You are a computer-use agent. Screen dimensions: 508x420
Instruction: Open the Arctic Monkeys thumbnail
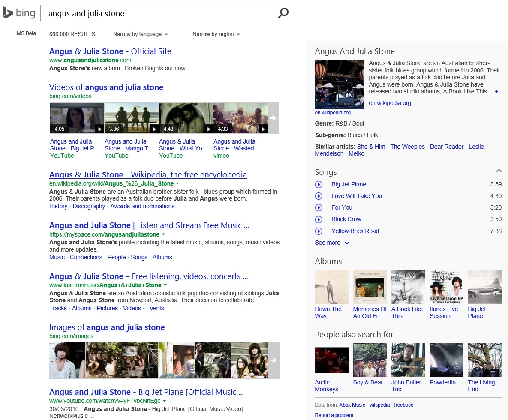[x=332, y=360]
